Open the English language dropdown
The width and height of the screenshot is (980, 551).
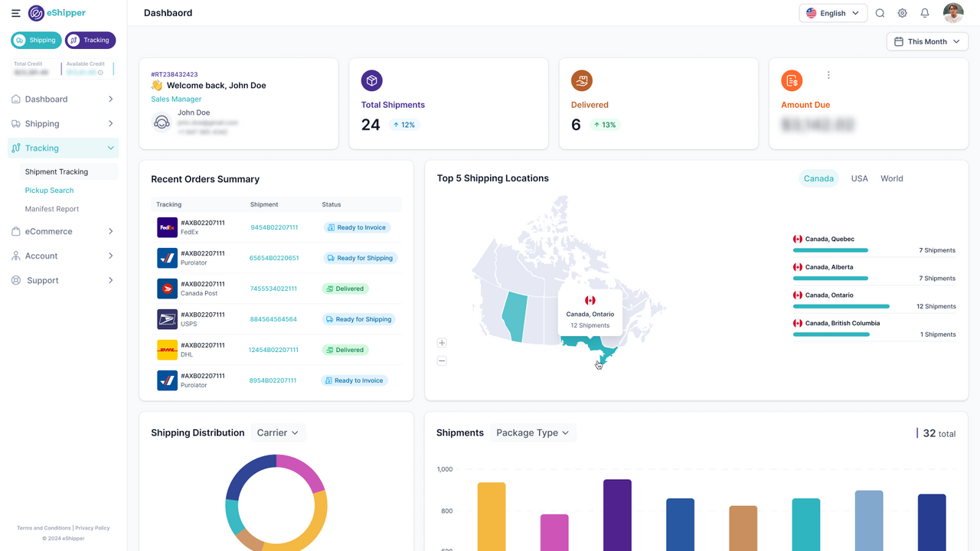[833, 13]
